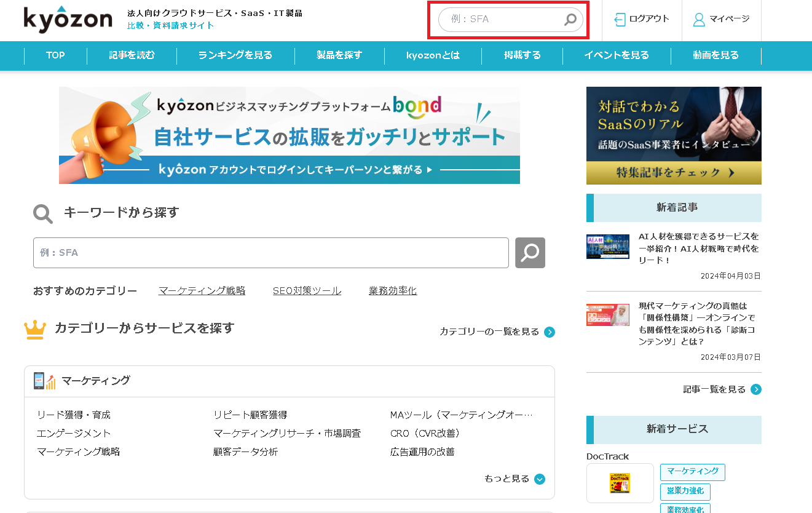Click the ログアウト link

(x=649, y=19)
